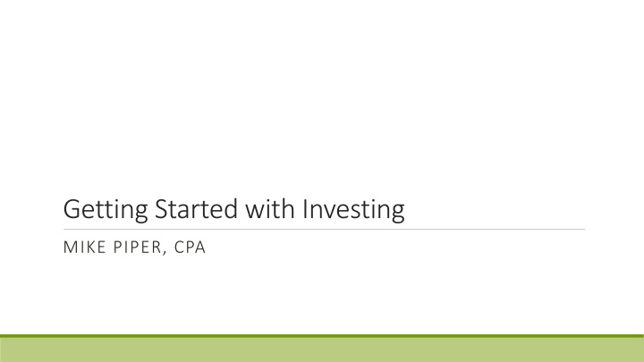The image size is (644, 362).
Task: Click the final letter g of Investing
Action: 398,213
